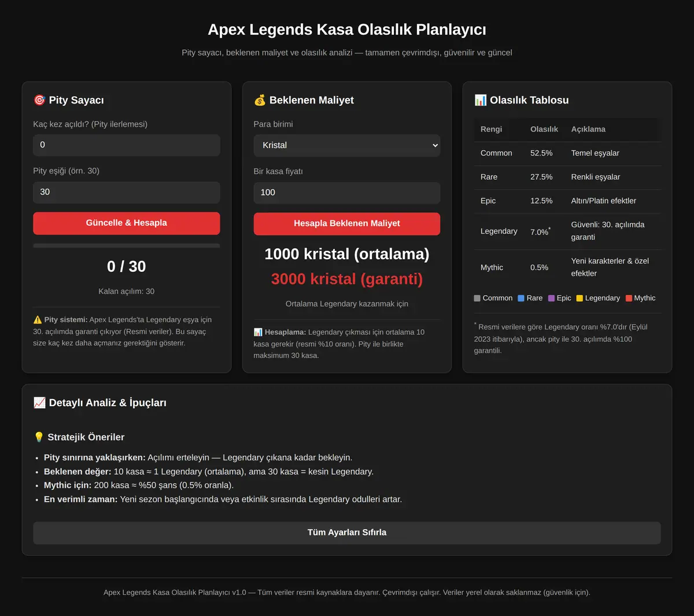Click the light bulb icon beside Stratejik Öneriler

39,437
